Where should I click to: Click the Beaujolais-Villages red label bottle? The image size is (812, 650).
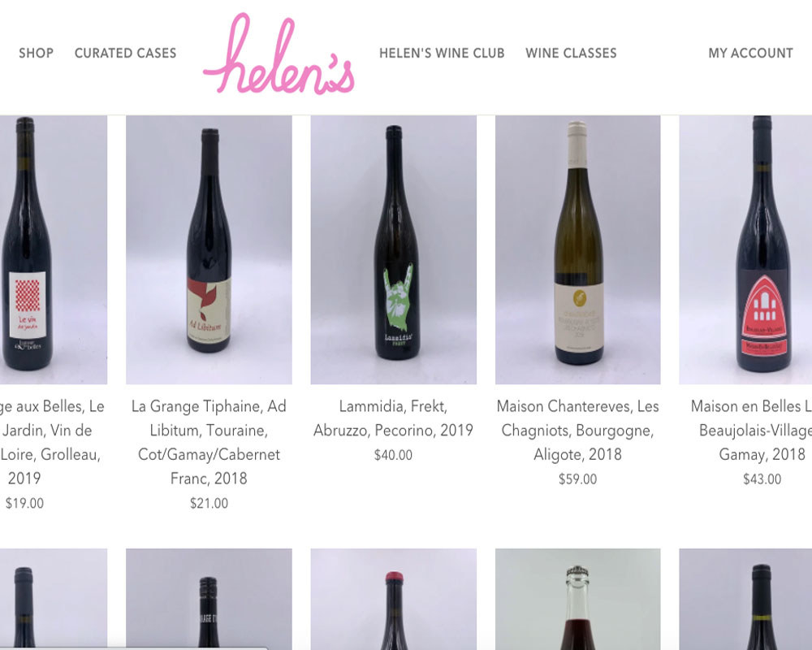point(745,249)
